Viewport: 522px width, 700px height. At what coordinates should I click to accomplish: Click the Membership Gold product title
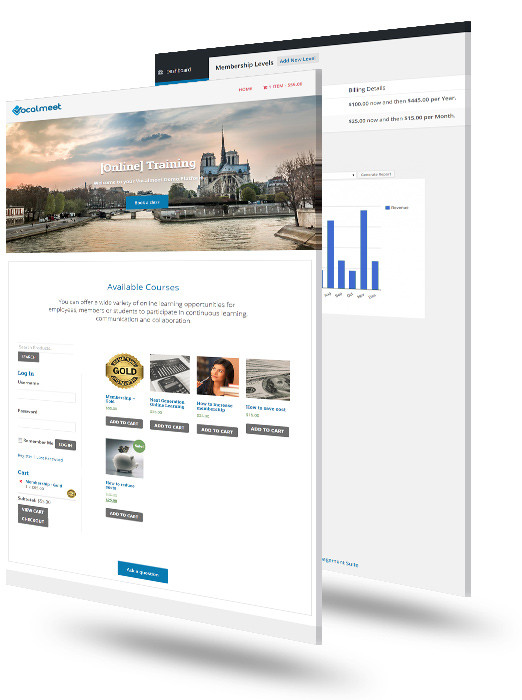(x=120, y=399)
